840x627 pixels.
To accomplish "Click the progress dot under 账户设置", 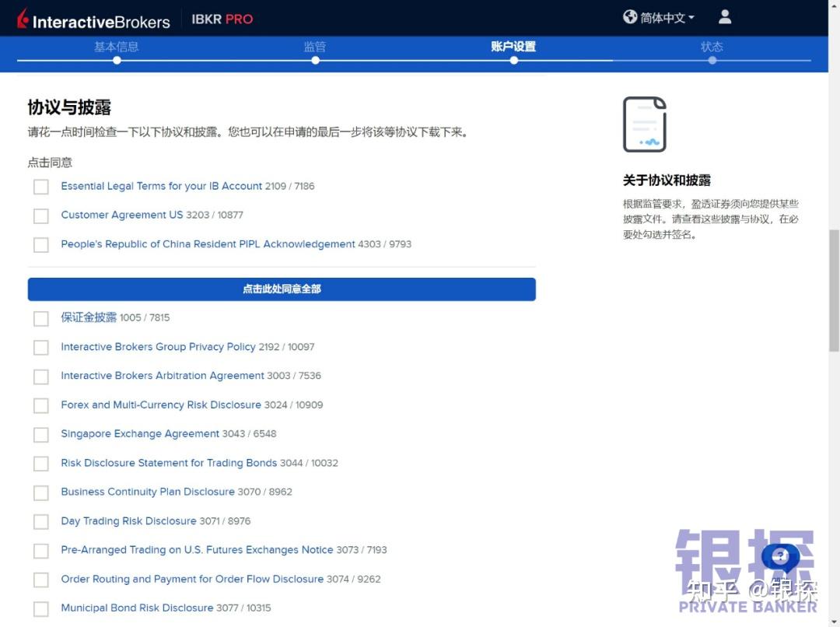I will click(x=513, y=59).
